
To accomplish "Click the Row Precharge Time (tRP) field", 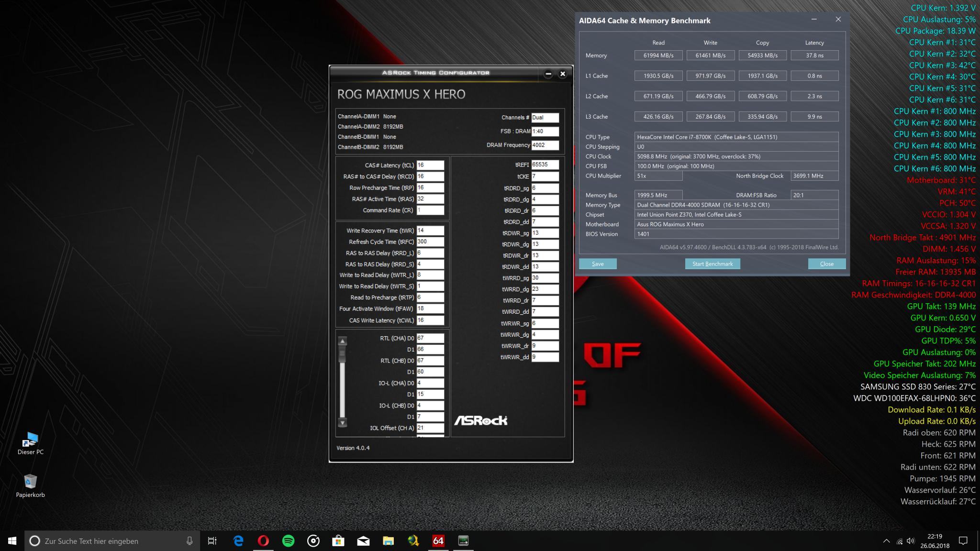I will click(x=430, y=187).
